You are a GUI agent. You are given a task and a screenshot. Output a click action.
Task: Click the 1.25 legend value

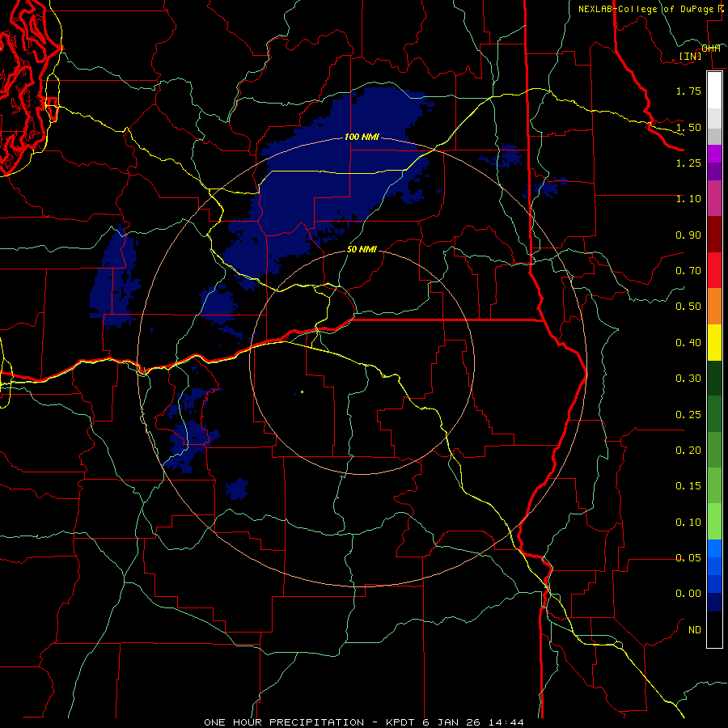point(688,163)
